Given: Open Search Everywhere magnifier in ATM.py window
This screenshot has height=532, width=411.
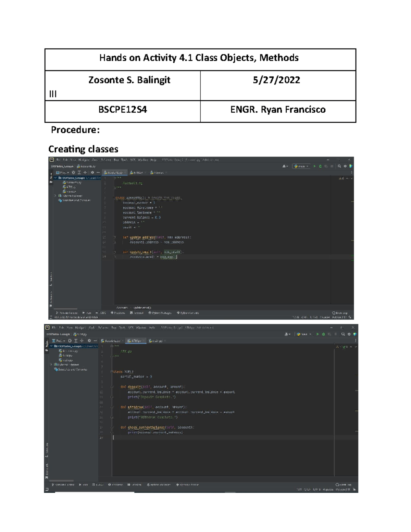Looking at the screenshot, I should pyautogui.click(x=343, y=334).
